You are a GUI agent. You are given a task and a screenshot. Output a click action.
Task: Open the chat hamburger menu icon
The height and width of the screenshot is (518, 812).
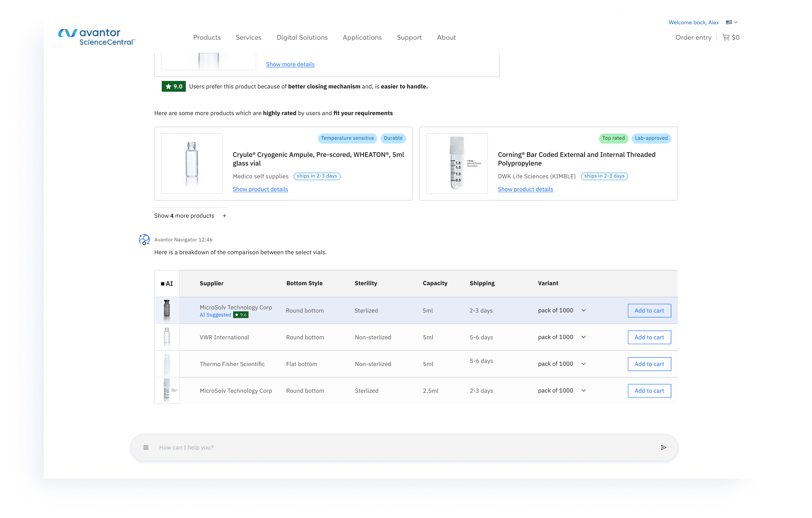146,447
